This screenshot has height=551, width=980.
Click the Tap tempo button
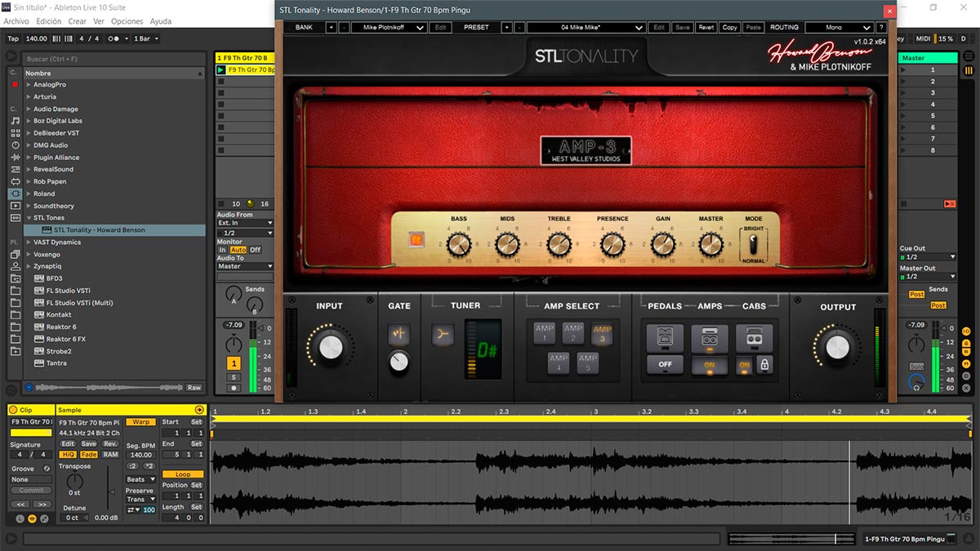13,38
